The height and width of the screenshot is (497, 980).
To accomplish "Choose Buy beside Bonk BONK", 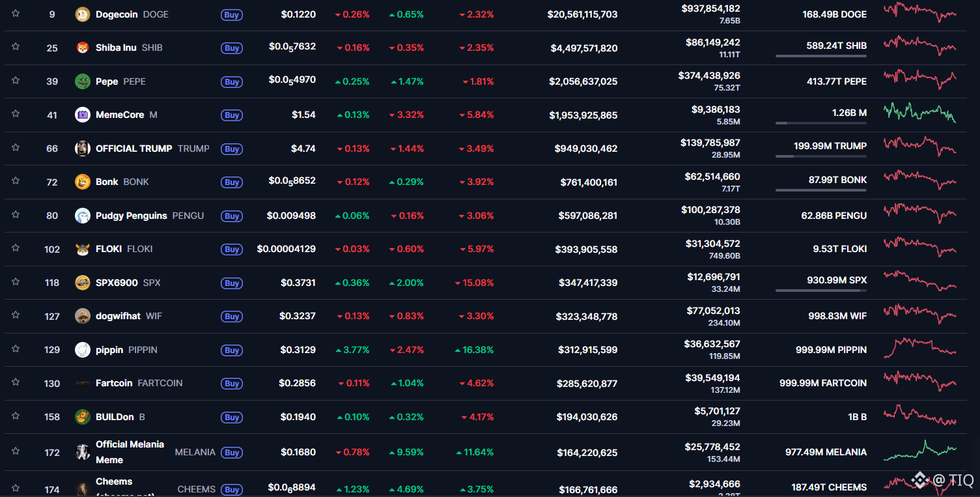I will pos(232,182).
